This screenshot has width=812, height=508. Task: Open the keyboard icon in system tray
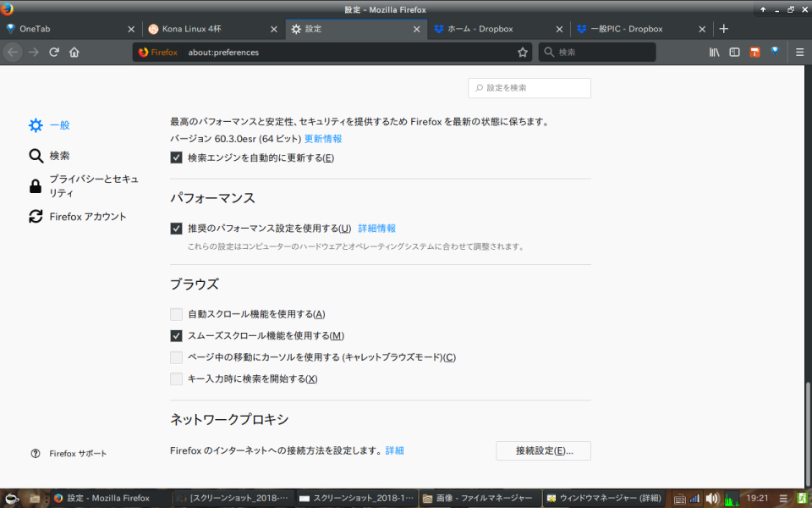tap(679, 499)
